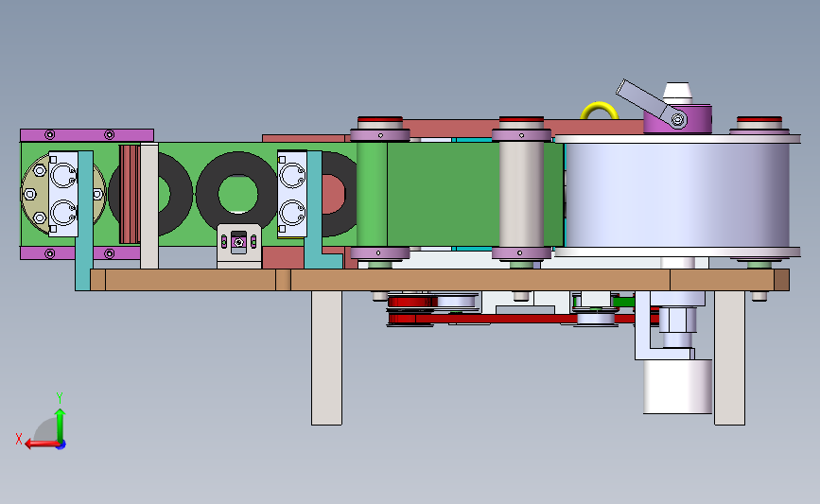Click the Y axis label text

(60, 398)
